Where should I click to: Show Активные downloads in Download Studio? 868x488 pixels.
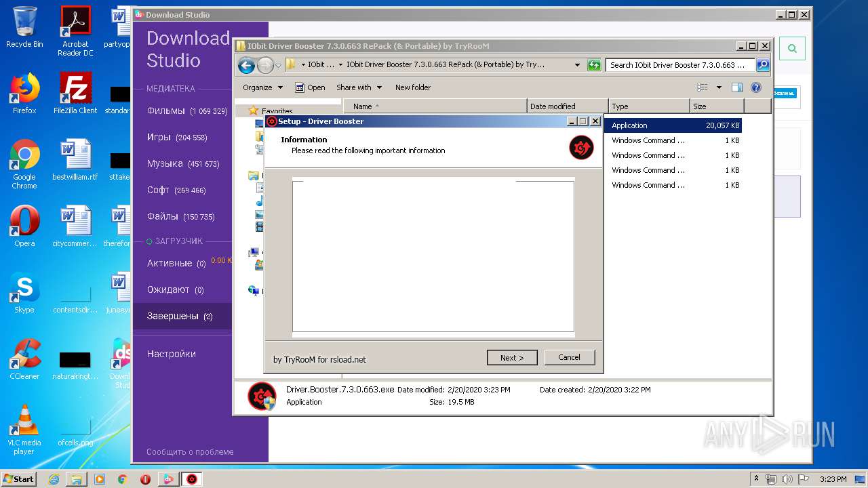176,263
